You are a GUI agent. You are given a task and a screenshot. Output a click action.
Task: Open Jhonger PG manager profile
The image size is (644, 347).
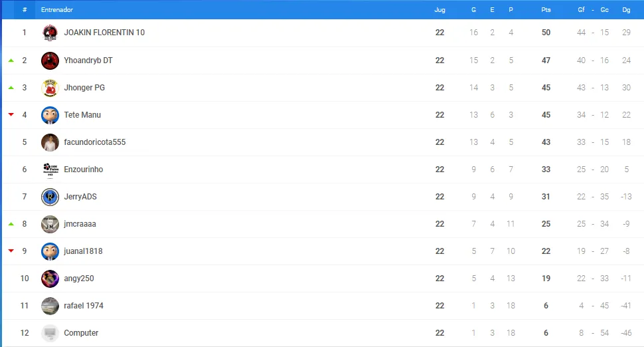(x=84, y=88)
